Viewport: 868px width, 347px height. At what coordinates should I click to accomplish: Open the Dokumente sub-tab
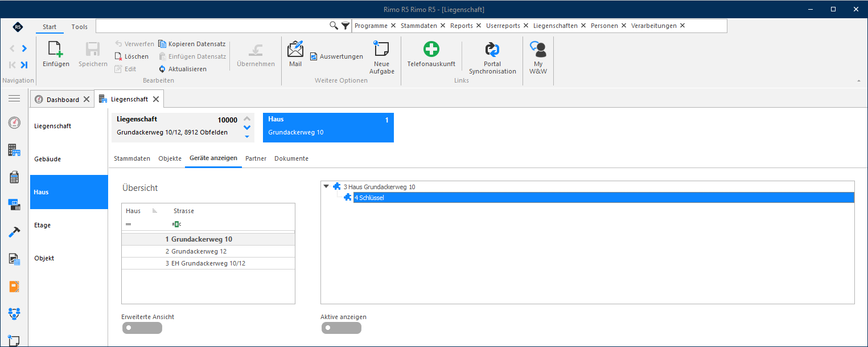(291, 158)
